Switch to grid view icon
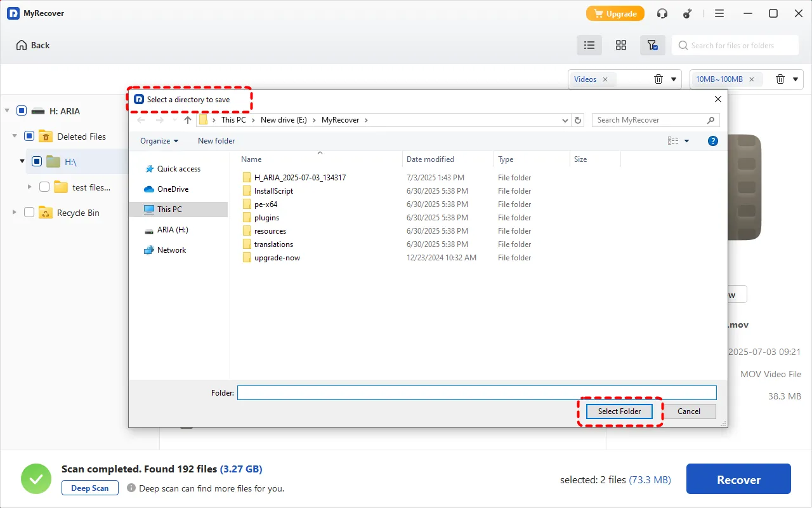The width and height of the screenshot is (812, 508). tap(621, 45)
